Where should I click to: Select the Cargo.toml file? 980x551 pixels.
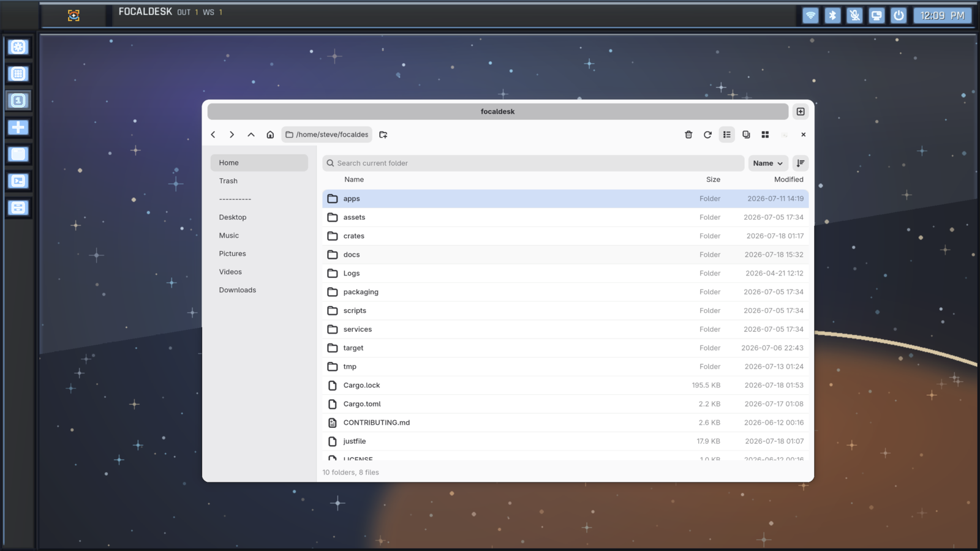[x=565, y=404]
